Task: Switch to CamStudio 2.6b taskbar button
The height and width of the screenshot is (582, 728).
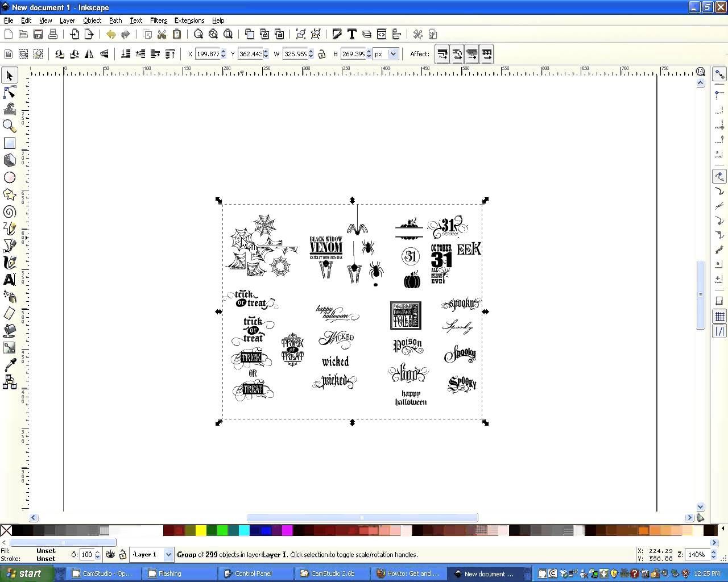Action: coord(333,573)
